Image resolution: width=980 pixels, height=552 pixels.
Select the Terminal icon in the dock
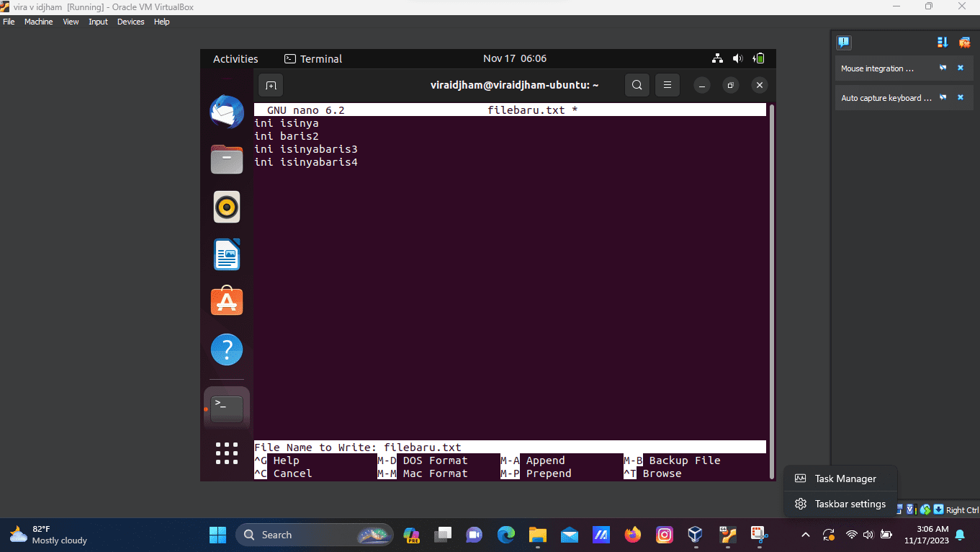(226, 409)
